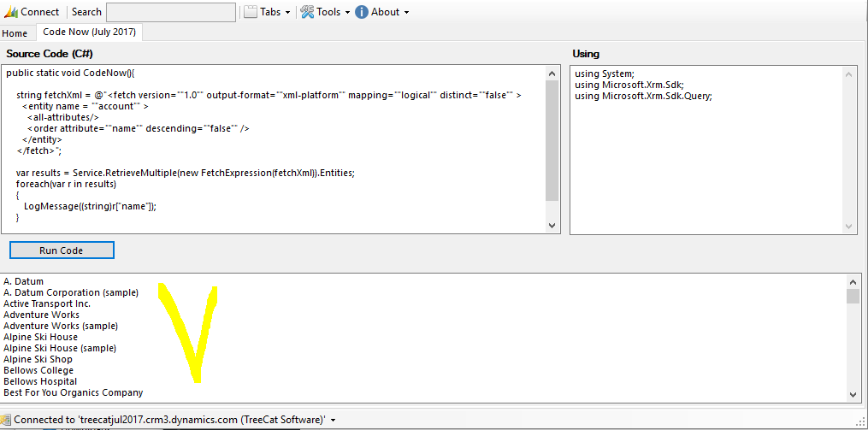
Task: Expand the Tools dropdown arrow
Action: point(347,13)
